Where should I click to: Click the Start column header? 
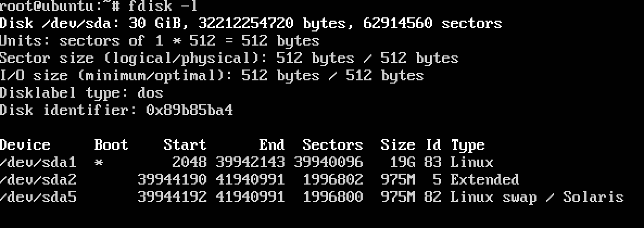point(185,144)
